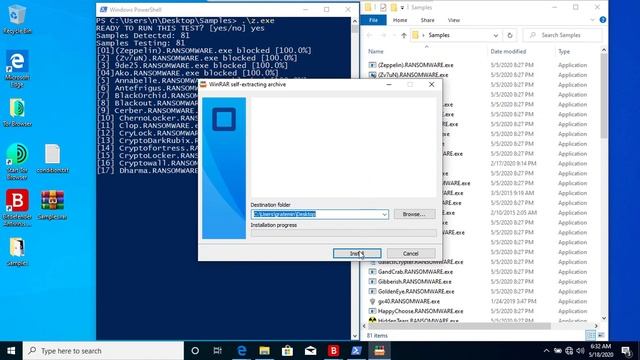The height and width of the screenshot is (360, 640).
Task: Open Microsoft Store from the taskbar
Action: pos(287,351)
